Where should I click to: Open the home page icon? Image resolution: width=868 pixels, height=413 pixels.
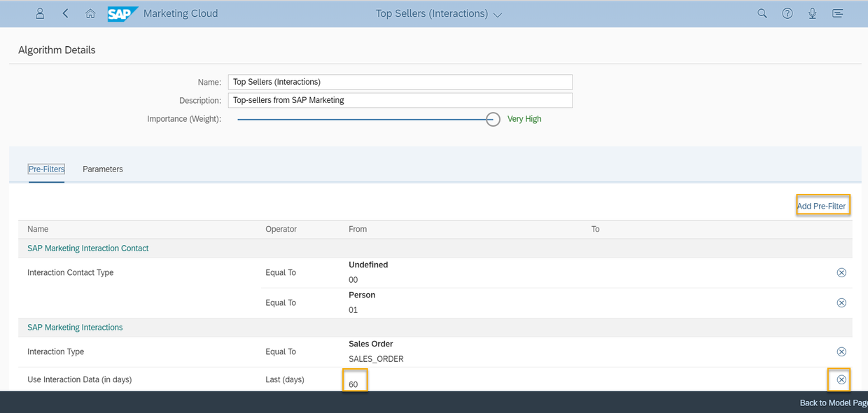point(90,13)
